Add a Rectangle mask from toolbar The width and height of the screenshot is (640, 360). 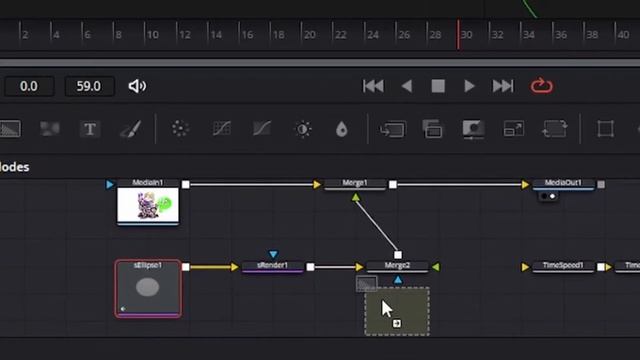click(x=605, y=129)
